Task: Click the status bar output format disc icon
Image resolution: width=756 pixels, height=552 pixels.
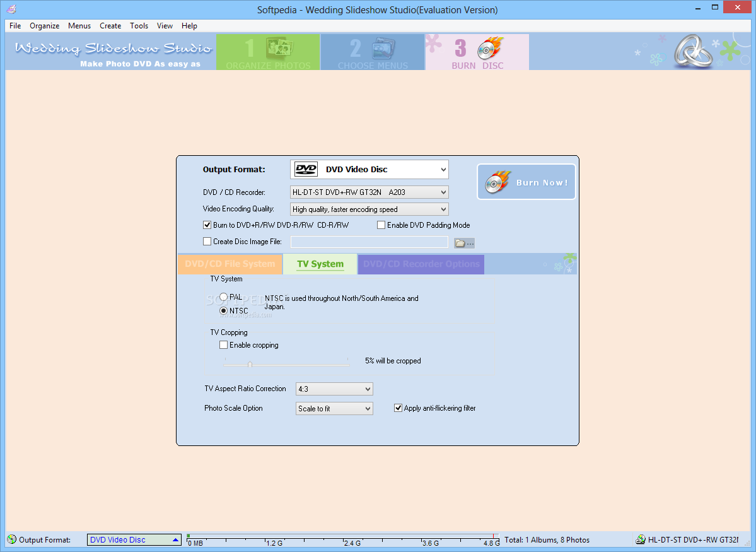Action: tap(11, 539)
